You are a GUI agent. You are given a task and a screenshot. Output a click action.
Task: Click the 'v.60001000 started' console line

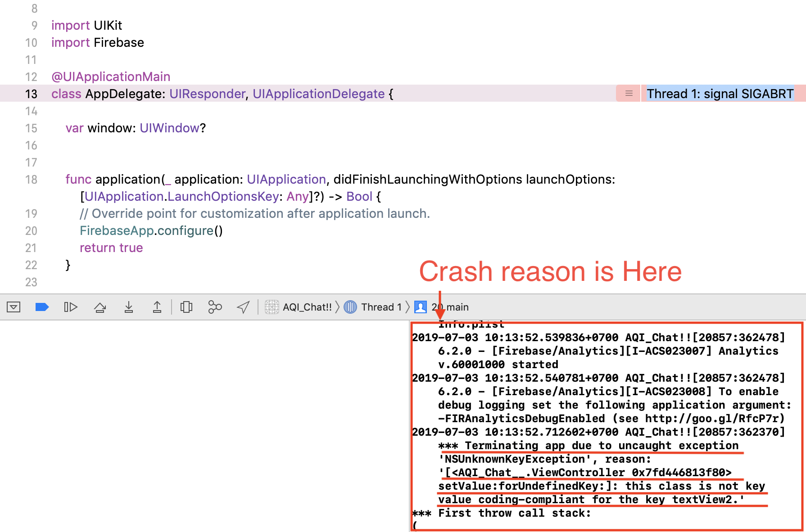[x=498, y=365]
